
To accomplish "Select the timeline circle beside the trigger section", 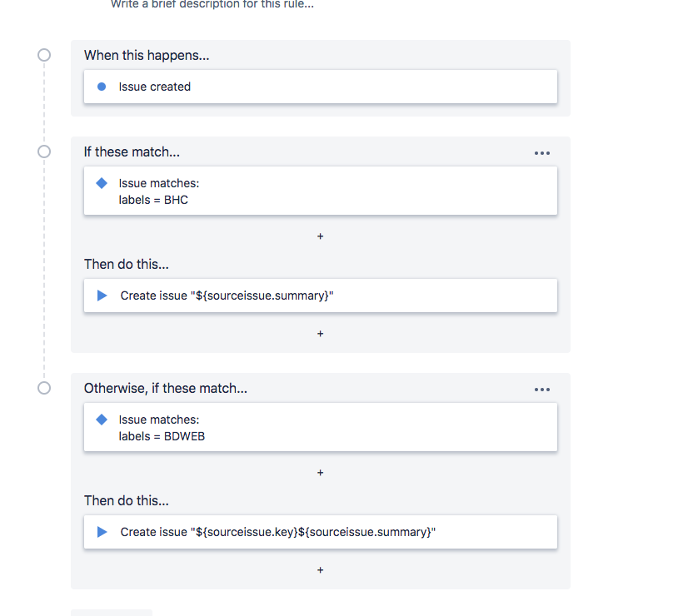I will coord(43,54).
